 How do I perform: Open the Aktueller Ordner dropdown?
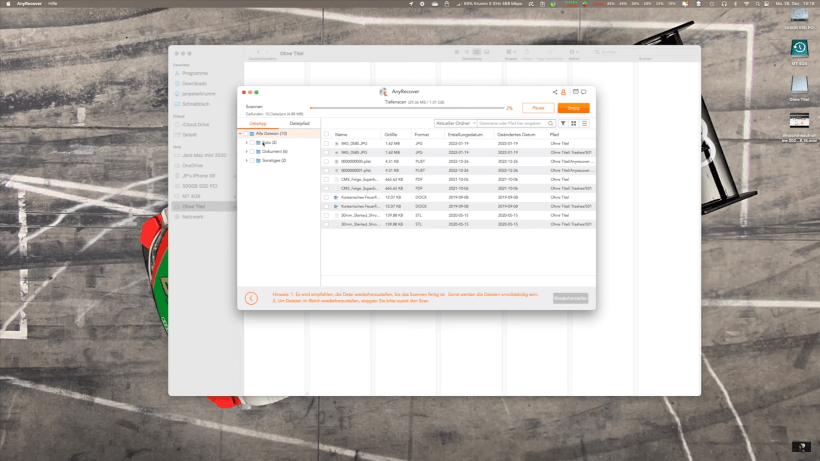point(455,123)
